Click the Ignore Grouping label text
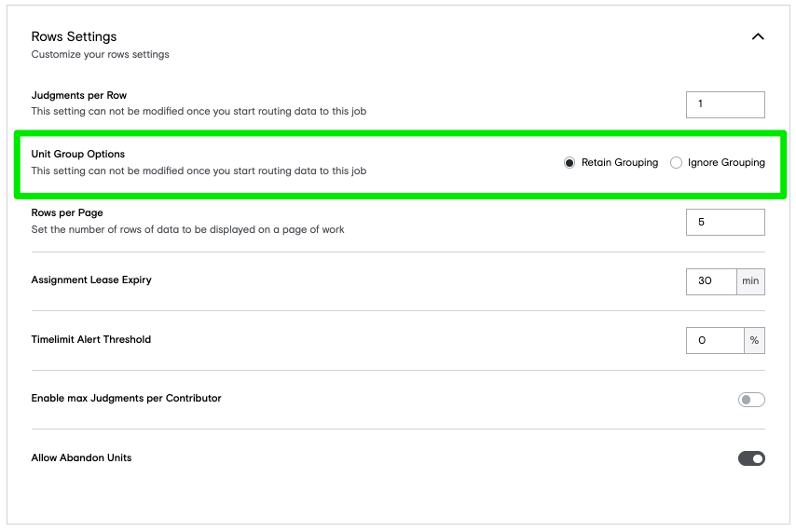 tap(726, 162)
